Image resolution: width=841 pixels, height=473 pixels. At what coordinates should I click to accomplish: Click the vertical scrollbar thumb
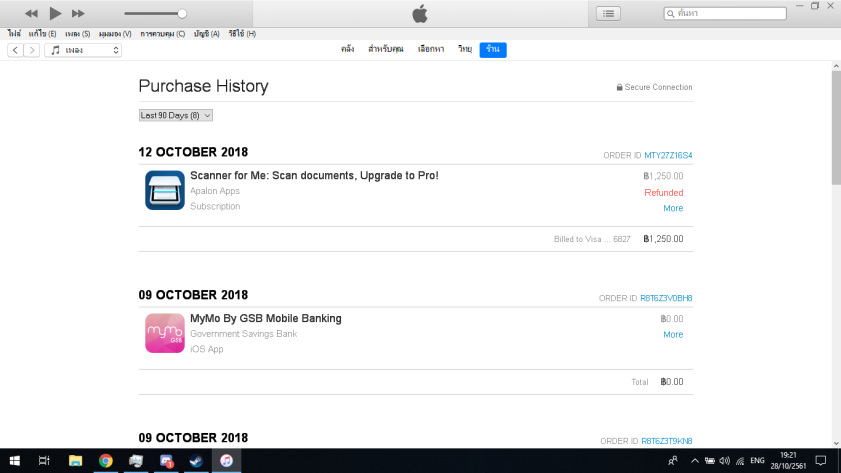(x=836, y=128)
